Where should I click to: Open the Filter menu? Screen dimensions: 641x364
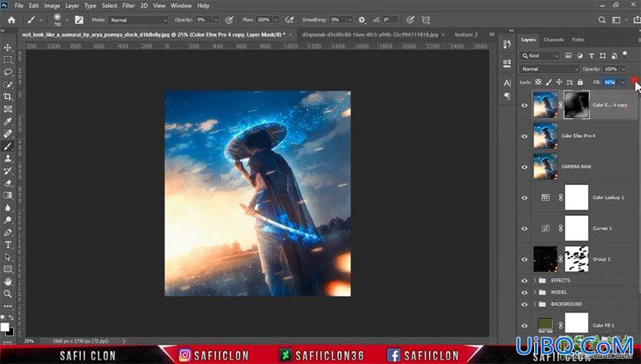click(128, 6)
